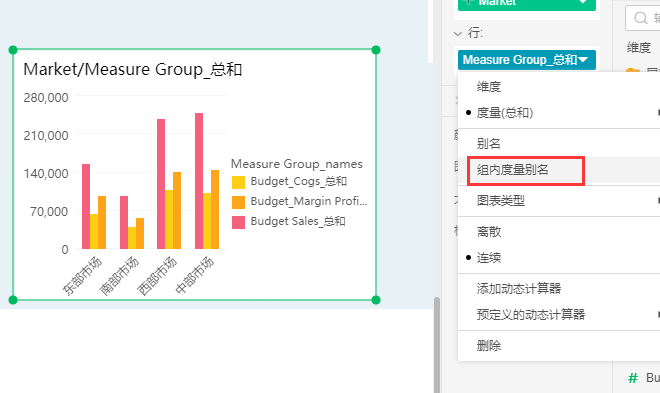Click the Budget_Margin Profi... legend swatch
The width and height of the screenshot is (660, 393).
238,202
